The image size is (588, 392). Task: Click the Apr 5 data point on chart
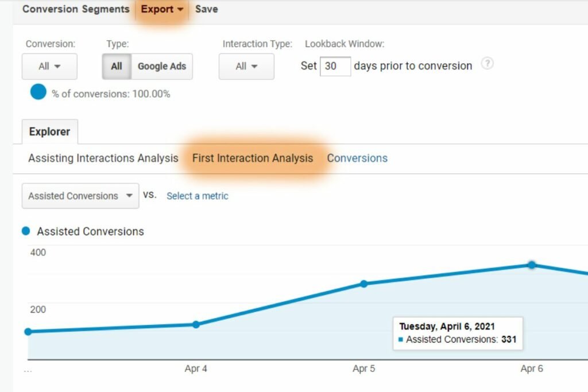(363, 284)
